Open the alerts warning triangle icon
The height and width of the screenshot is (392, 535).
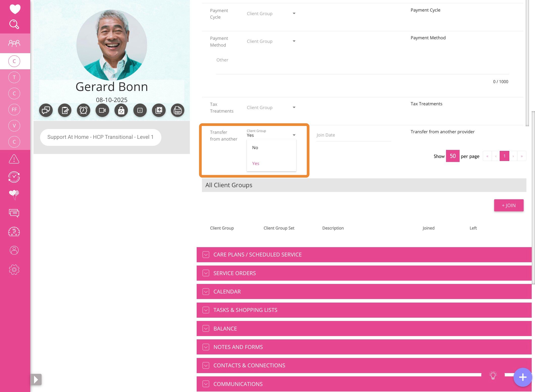pyautogui.click(x=14, y=159)
